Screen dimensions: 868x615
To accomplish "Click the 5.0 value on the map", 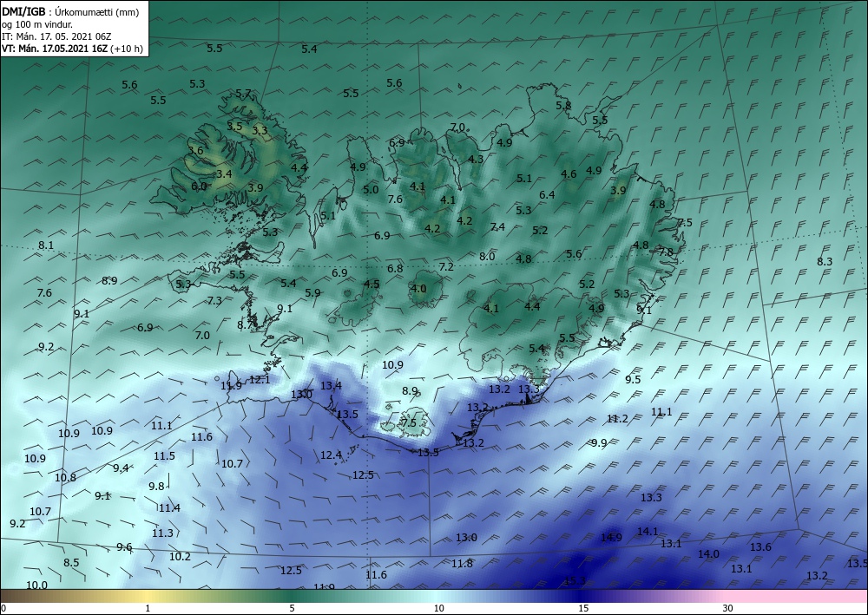I will pos(371,190).
